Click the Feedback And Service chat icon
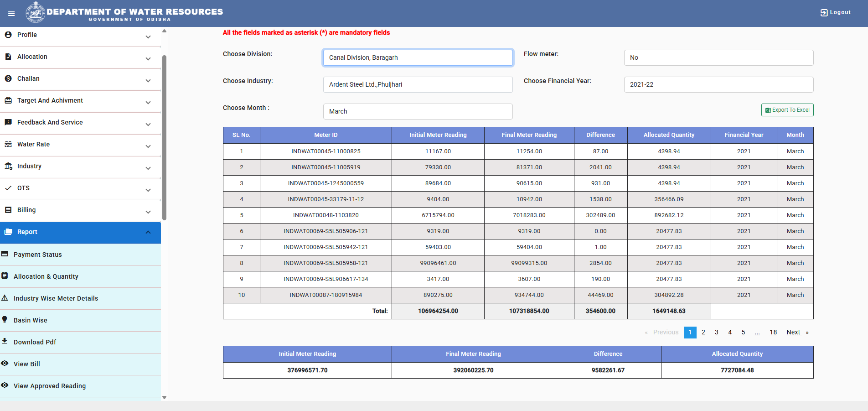The height and width of the screenshot is (411, 868). [x=8, y=122]
